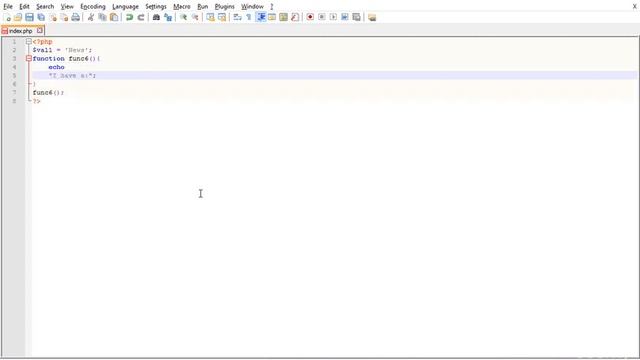This screenshot has width=640, height=360.
Task: Click the Close document toolbar icon
Action: (53, 17)
